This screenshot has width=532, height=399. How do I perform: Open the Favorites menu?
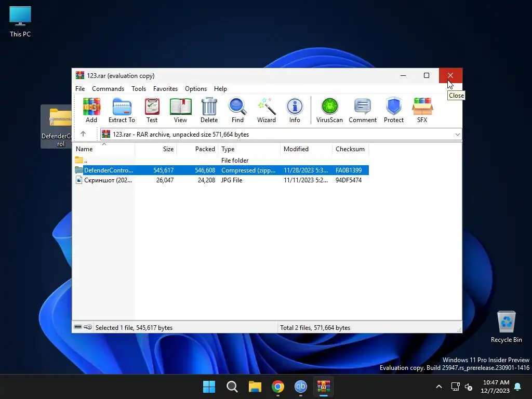(x=165, y=88)
